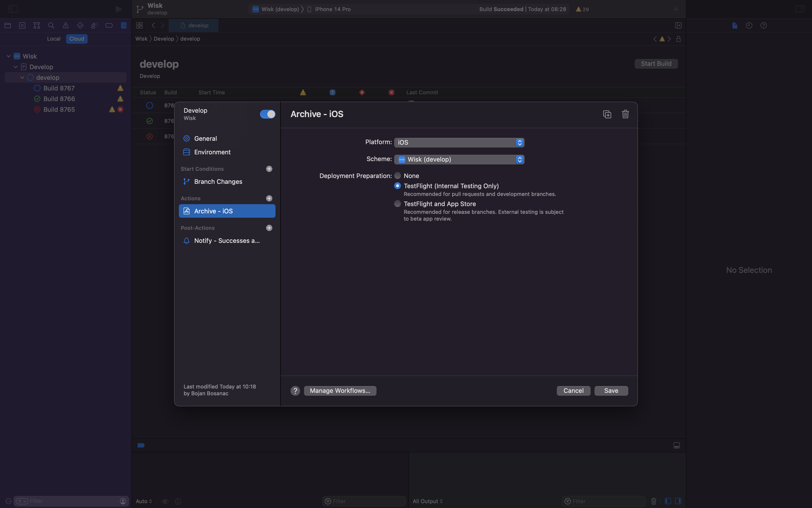Image resolution: width=812 pixels, height=508 pixels.
Task: Toggle the Develop workflow enabled switch
Action: coord(268,114)
